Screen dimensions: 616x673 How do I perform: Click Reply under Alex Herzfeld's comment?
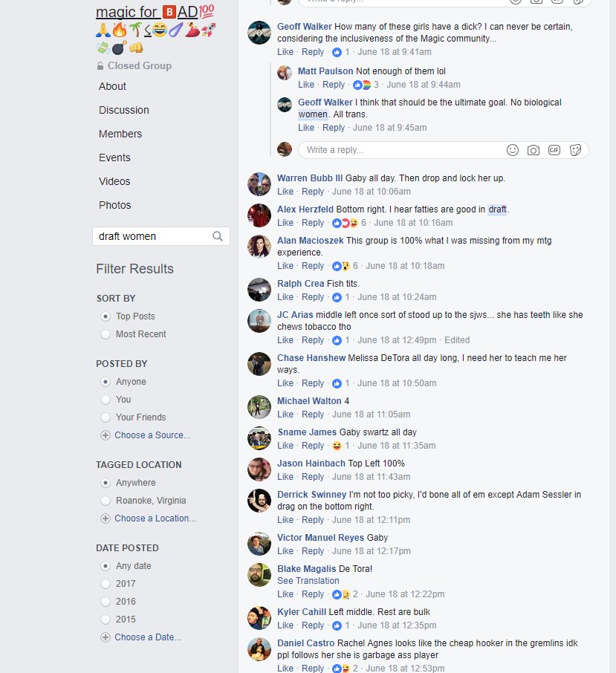click(313, 223)
